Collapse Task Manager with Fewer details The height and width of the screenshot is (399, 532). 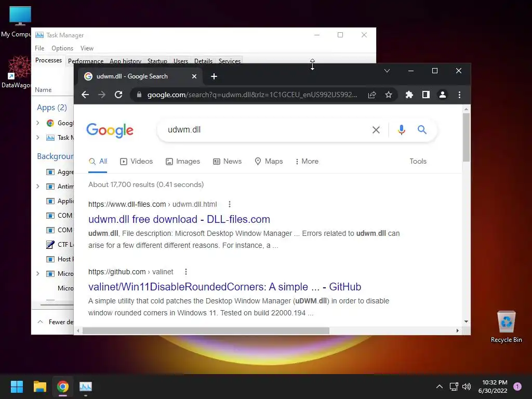coord(55,322)
